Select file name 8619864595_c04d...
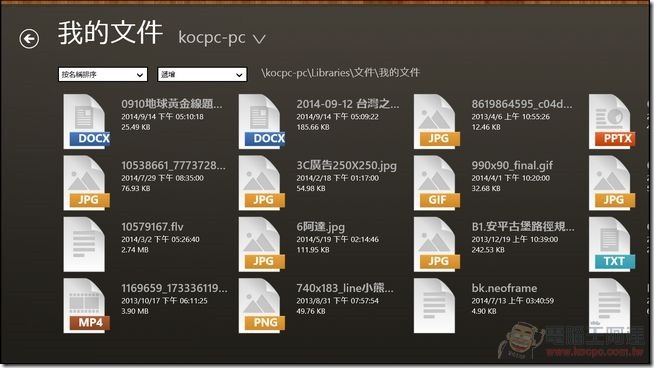The height and width of the screenshot is (368, 654). point(522,103)
